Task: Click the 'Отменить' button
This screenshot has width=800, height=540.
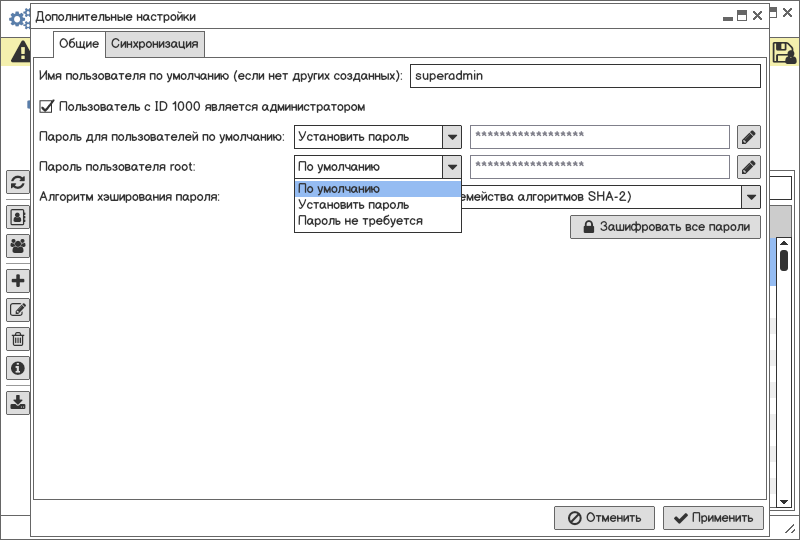Action: tap(605, 518)
